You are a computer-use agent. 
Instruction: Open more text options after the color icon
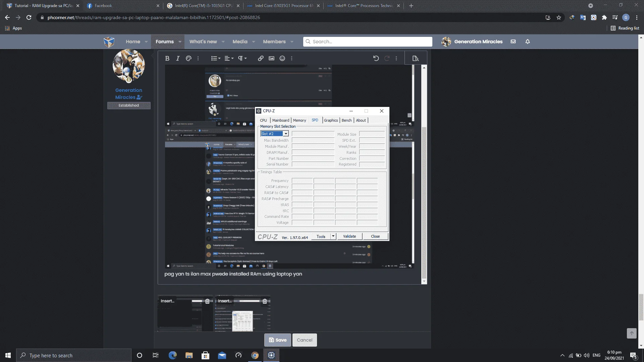pyautogui.click(x=198, y=58)
